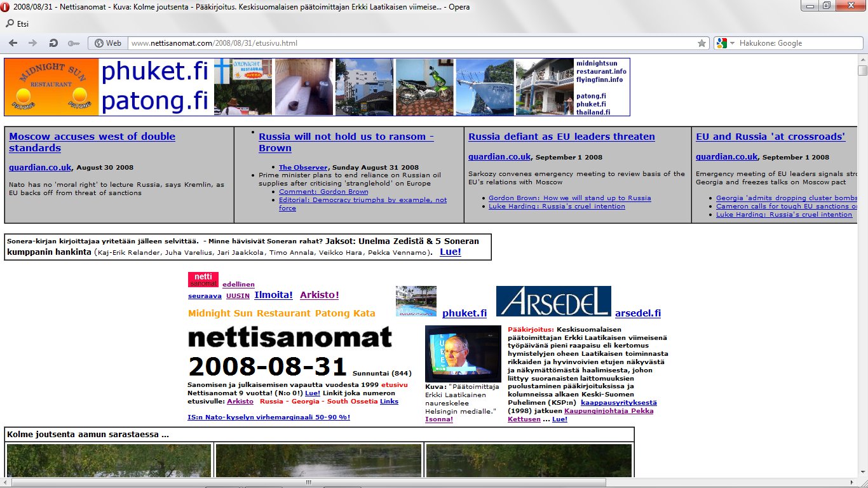Click the browser Back arrow button
This screenshot has height=488, width=868.
[13, 43]
